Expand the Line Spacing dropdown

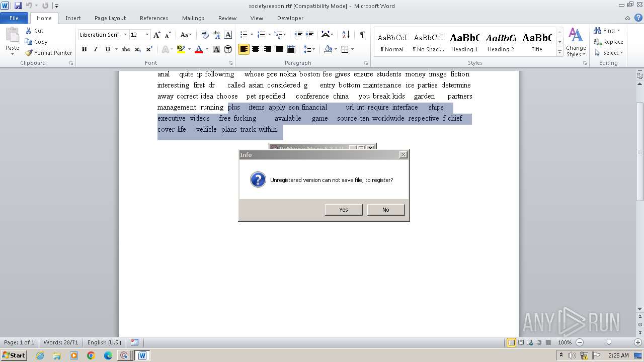[x=309, y=49]
